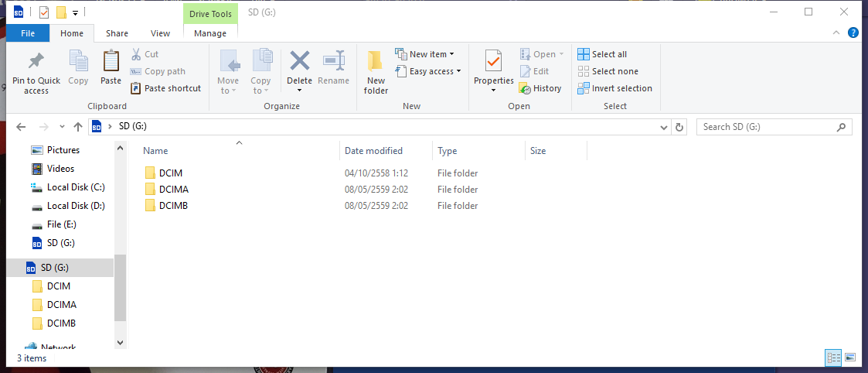868x373 pixels.
Task: Switch to the Share tab
Action: (117, 33)
